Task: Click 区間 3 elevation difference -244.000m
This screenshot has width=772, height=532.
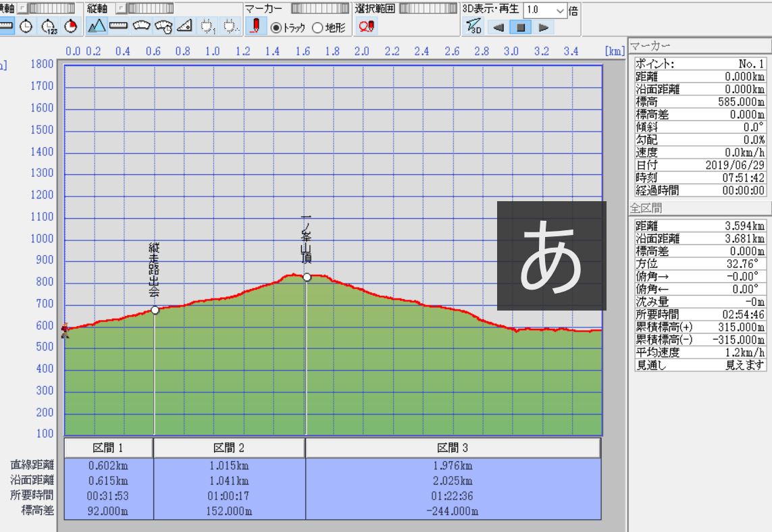Action: 453,511
